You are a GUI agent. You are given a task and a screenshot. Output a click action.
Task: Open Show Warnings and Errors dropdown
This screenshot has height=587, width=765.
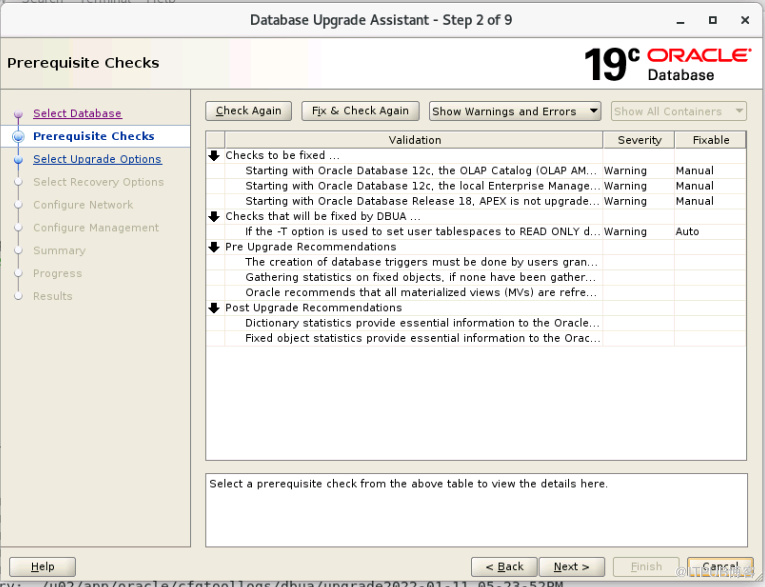click(x=515, y=111)
